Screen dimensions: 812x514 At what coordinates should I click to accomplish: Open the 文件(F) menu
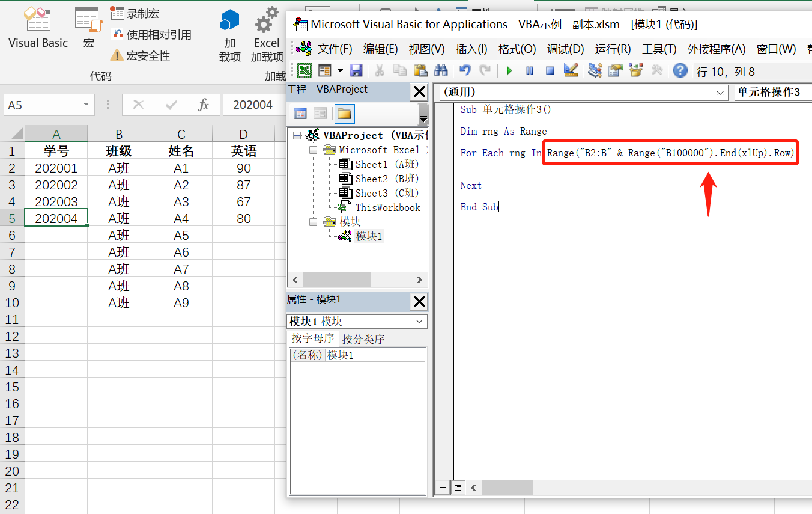(x=335, y=49)
